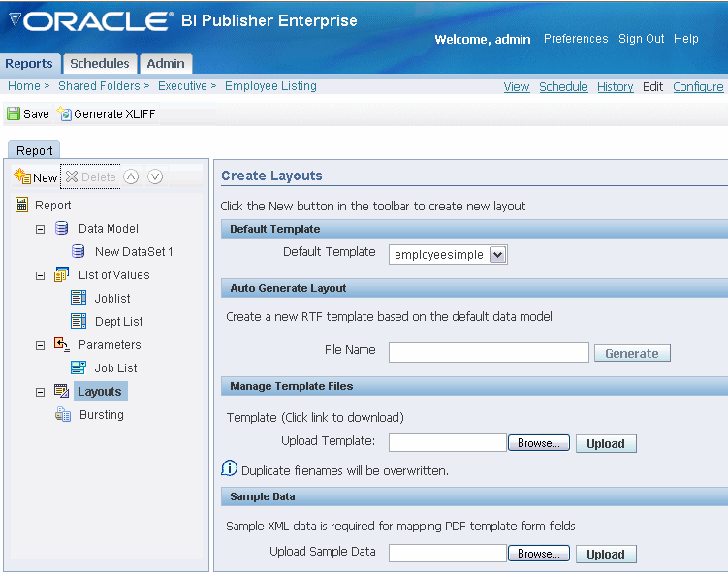Move item up with up arrow icon

(x=131, y=176)
